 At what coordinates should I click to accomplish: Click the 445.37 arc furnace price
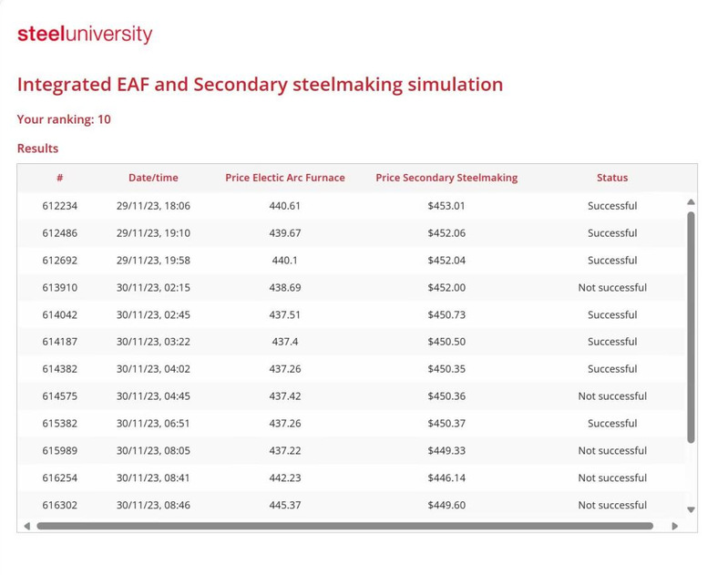click(285, 506)
